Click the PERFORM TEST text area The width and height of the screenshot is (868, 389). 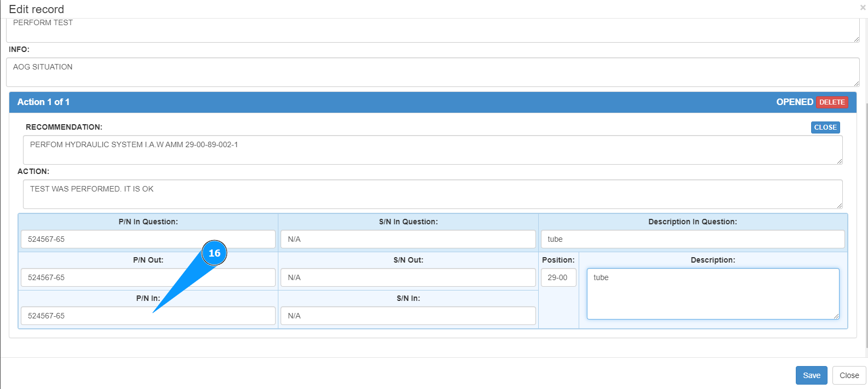point(433,30)
